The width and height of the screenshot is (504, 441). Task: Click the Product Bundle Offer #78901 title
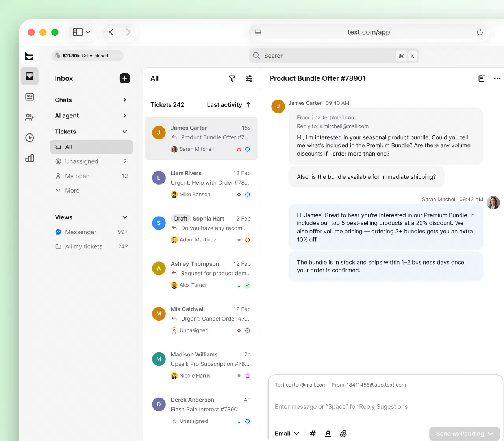318,78
